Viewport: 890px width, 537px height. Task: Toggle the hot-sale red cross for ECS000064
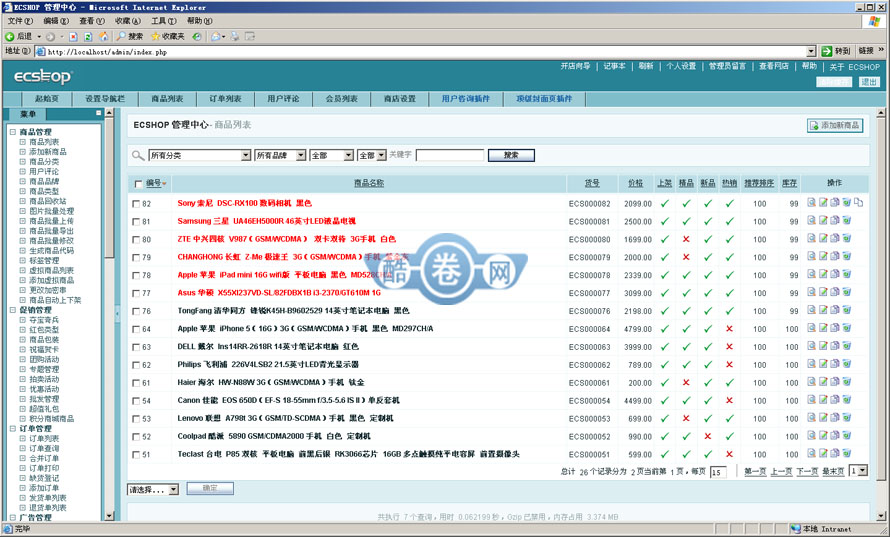(x=729, y=329)
